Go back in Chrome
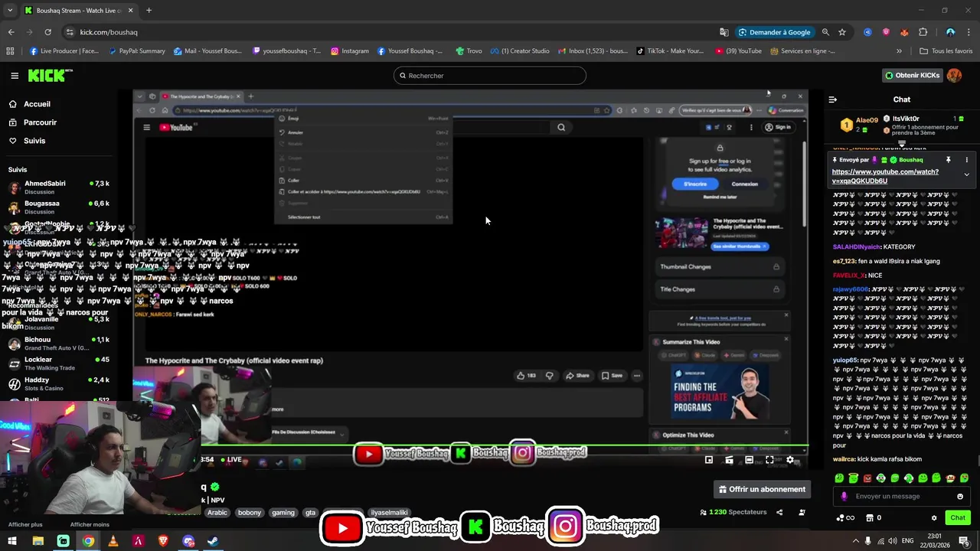 click(x=11, y=32)
